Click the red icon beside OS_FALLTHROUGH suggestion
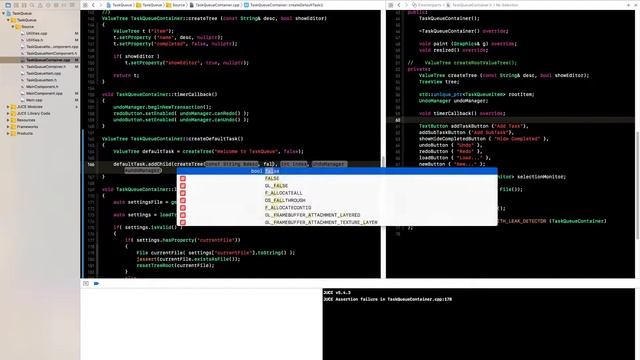Viewport: 640px width, 360px height. 183,200
